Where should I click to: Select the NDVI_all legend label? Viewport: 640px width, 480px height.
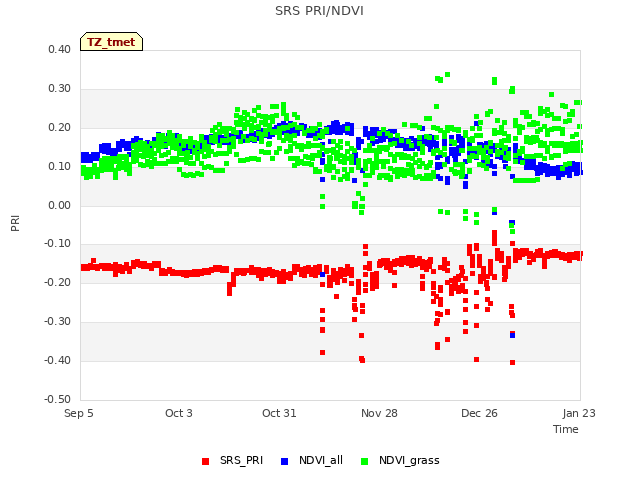point(321,460)
